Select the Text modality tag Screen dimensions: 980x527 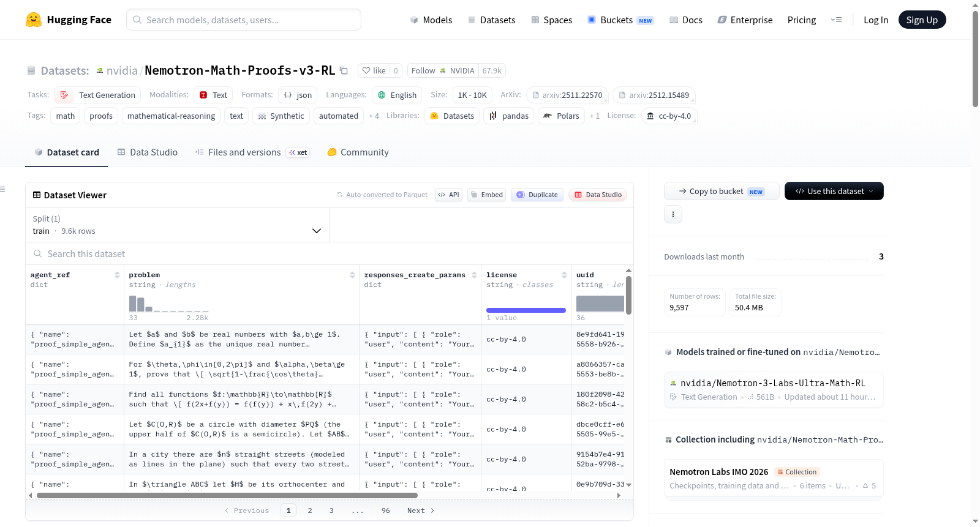coord(213,95)
